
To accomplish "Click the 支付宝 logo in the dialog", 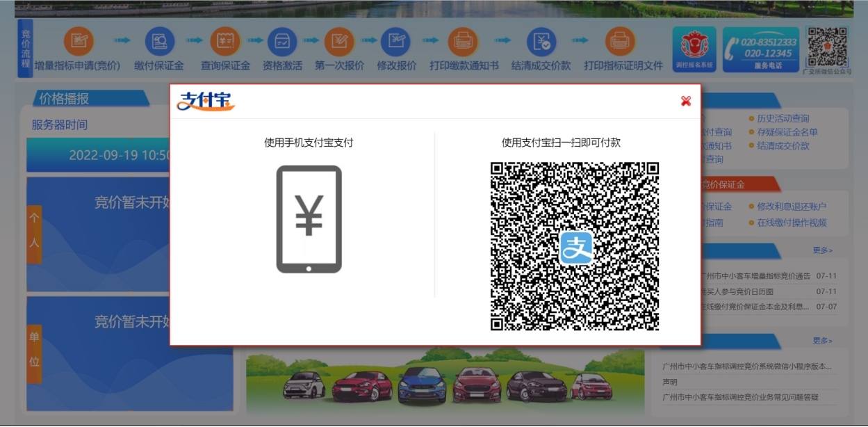I will pyautogui.click(x=206, y=102).
